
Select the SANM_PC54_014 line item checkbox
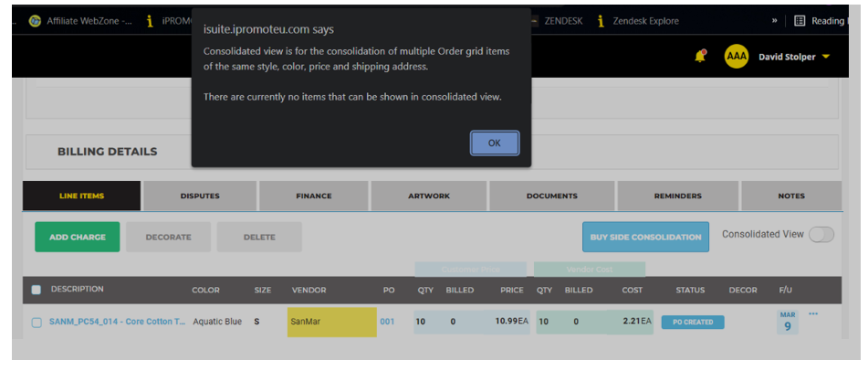point(37,323)
